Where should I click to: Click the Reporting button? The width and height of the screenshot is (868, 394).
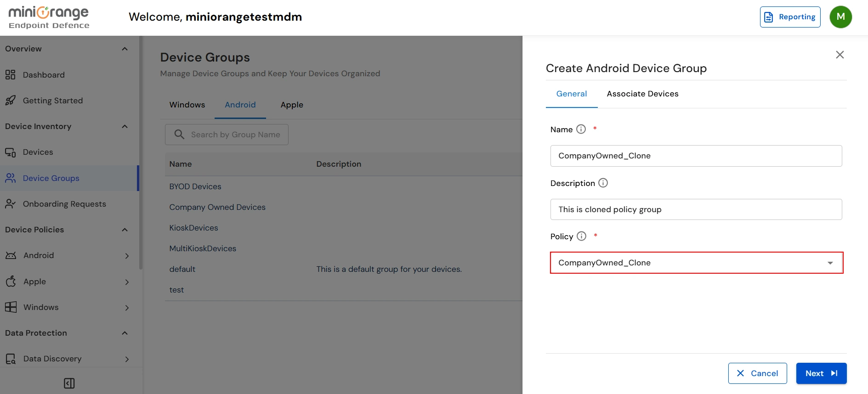click(x=790, y=17)
